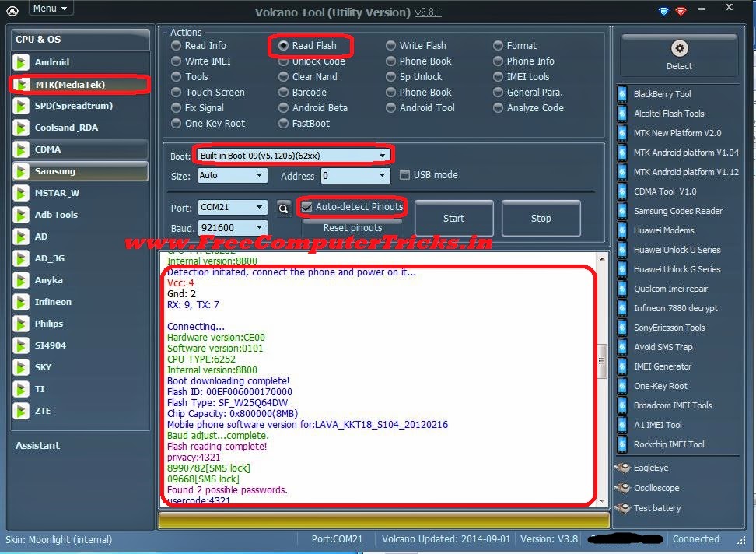Click the Philips green arrow icon
Image resolution: width=756 pixels, height=554 pixels.
point(21,324)
